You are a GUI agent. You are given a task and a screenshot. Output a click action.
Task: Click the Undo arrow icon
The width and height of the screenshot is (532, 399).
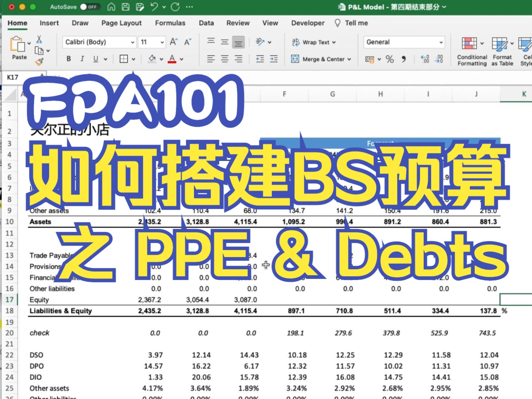click(x=154, y=7)
